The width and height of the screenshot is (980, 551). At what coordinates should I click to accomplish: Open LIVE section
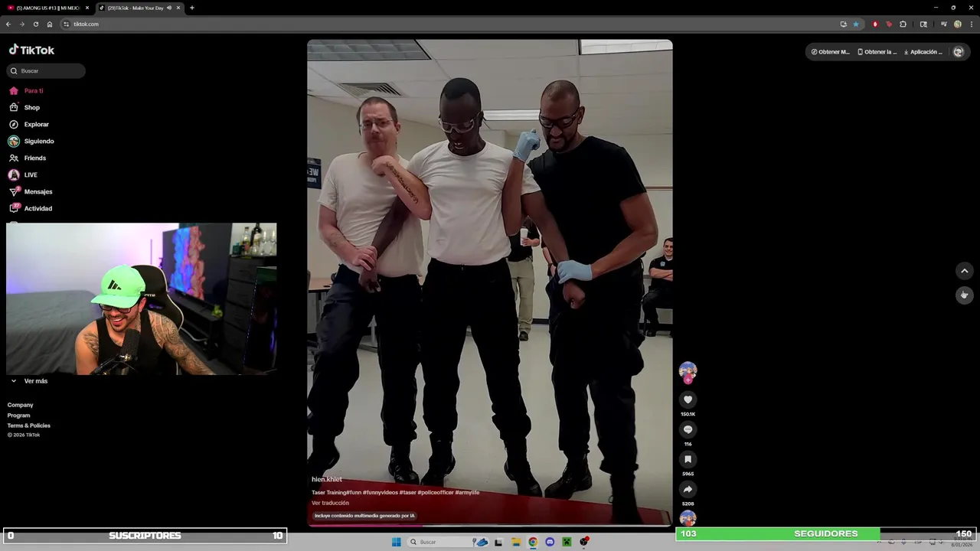tap(23, 174)
